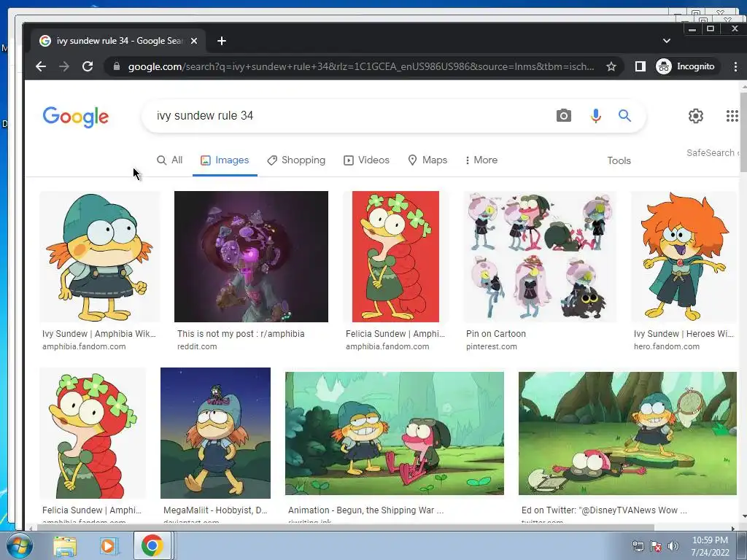The width and height of the screenshot is (747, 560).
Task: Click the network tray icon
Action: click(x=638, y=547)
